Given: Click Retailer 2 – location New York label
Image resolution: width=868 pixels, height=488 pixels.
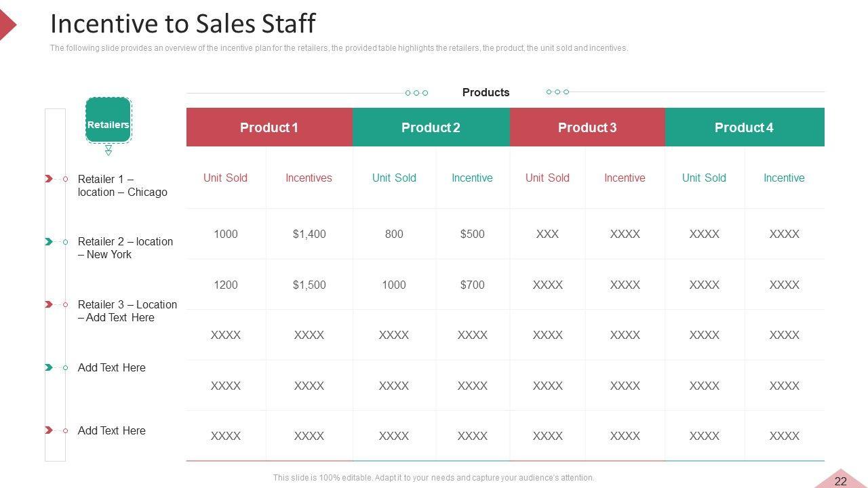Looking at the screenshot, I should pos(125,248).
